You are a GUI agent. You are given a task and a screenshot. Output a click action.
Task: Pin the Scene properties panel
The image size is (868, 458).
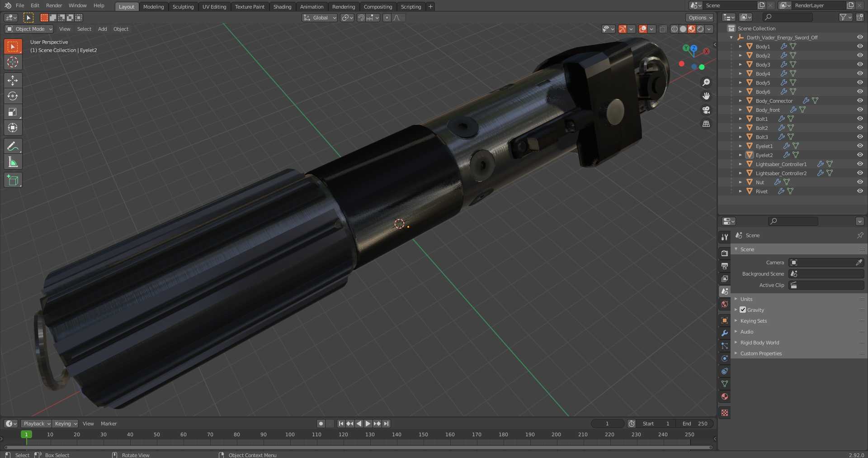coord(860,235)
